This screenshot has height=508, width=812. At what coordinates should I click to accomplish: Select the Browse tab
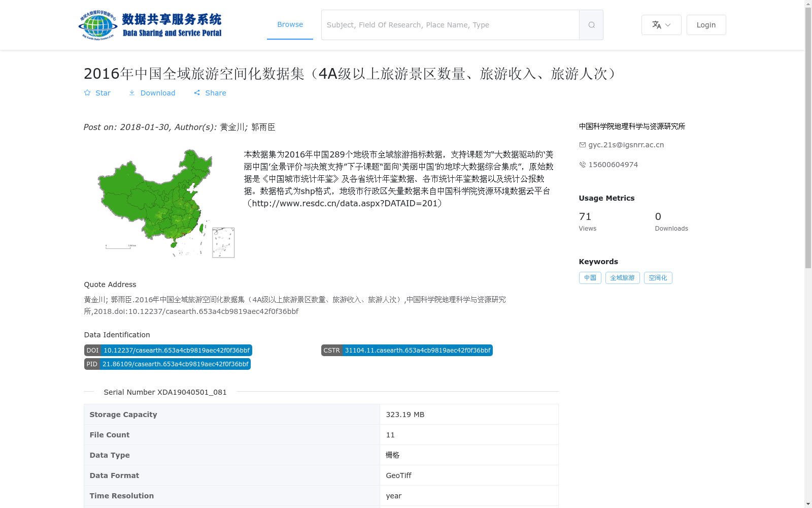[x=290, y=24]
